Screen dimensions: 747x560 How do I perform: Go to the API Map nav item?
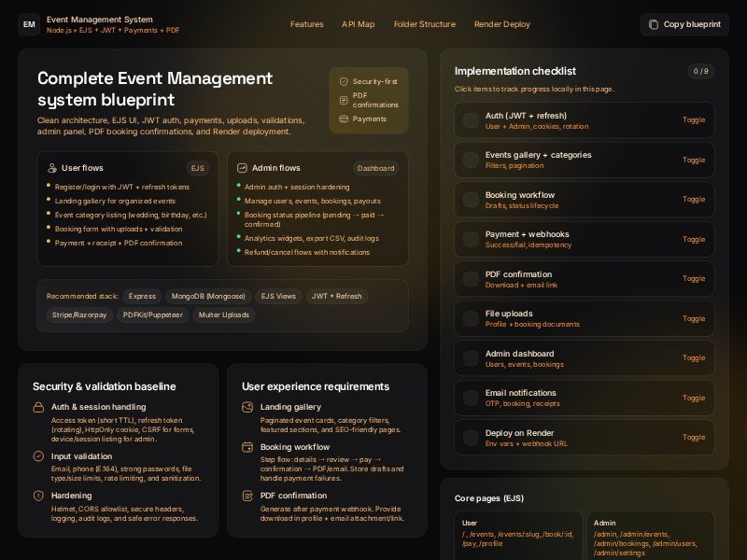click(358, 24)
